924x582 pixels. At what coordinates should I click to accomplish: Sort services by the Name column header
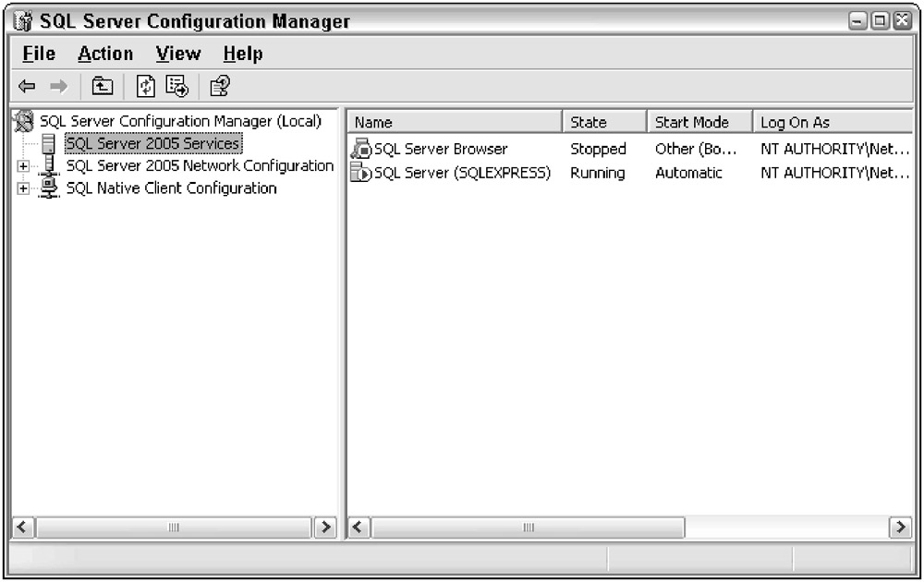(x=455, y=122)
